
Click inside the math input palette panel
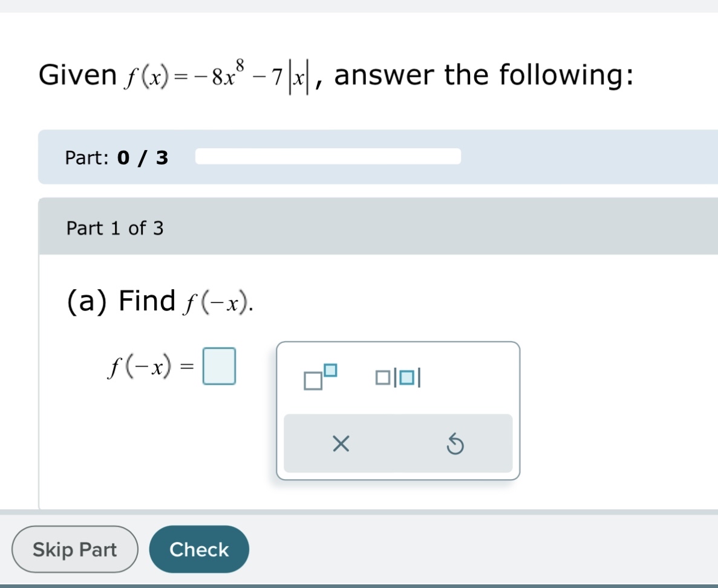(x=398, y=410)
